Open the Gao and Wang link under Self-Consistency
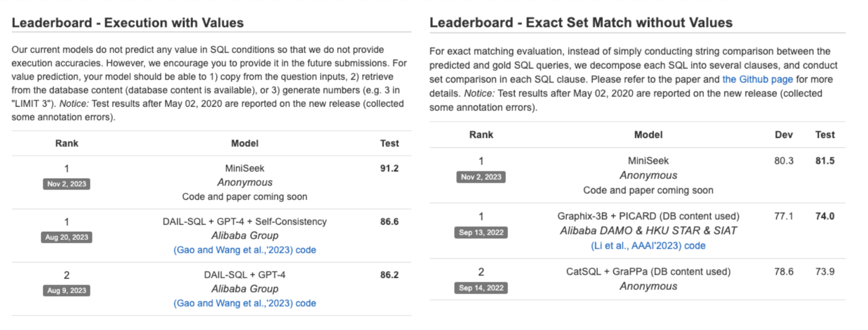868x330 pixels. tap(233, 250)
